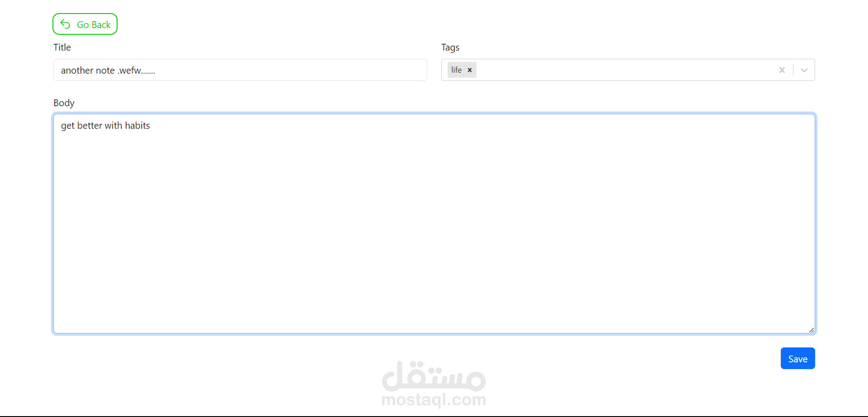The height and width of the screenshot is (417, 868).
Task: Select the "life" tag chip label
Action: [456, 70]
